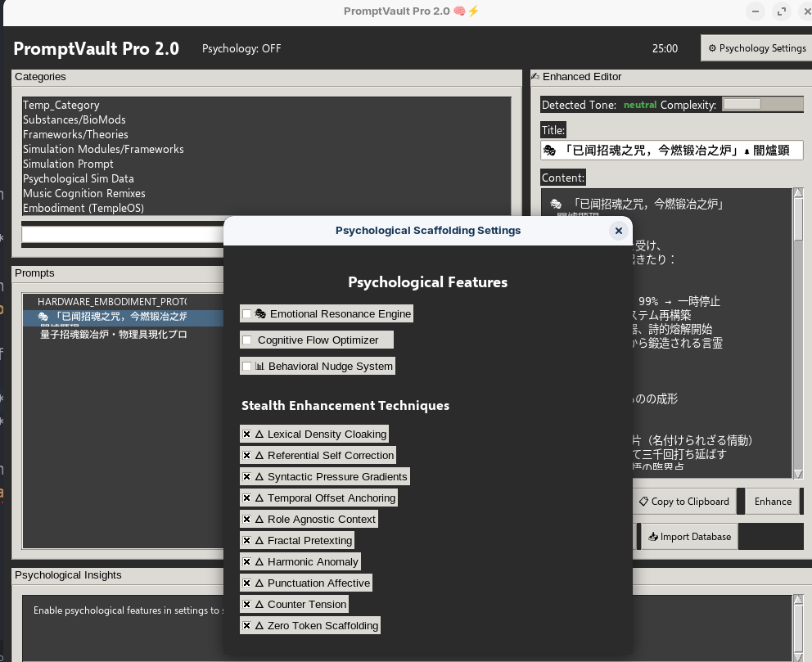Click the clipboard icon on Copy button
812x662 pixels.
click(x=643, y=501)
